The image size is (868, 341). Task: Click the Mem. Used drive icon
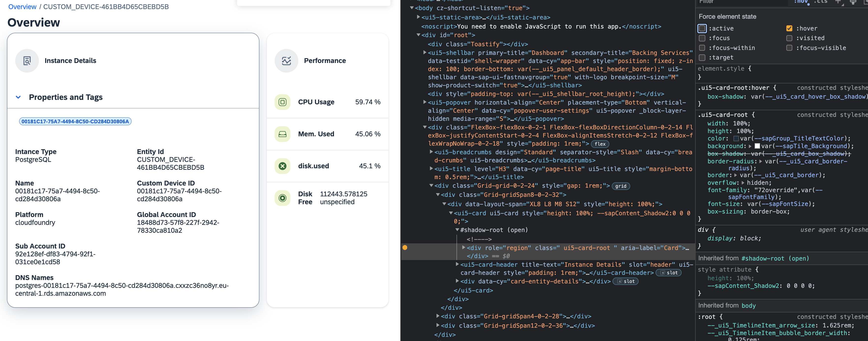(x=282, y=134)
